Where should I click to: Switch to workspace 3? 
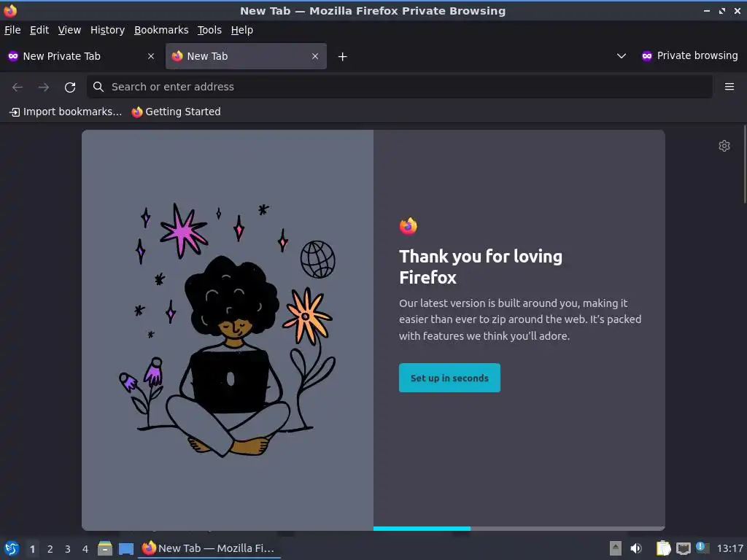click(68, 549)
